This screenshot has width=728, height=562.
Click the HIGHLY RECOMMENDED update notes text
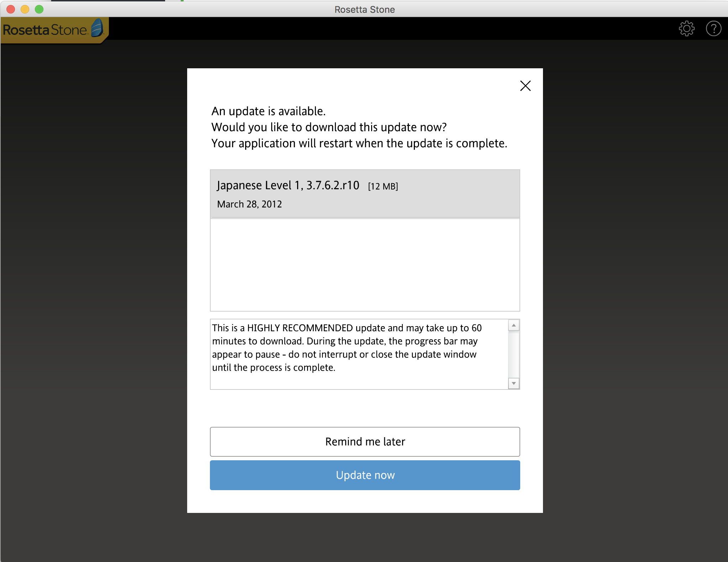point(347,348)
